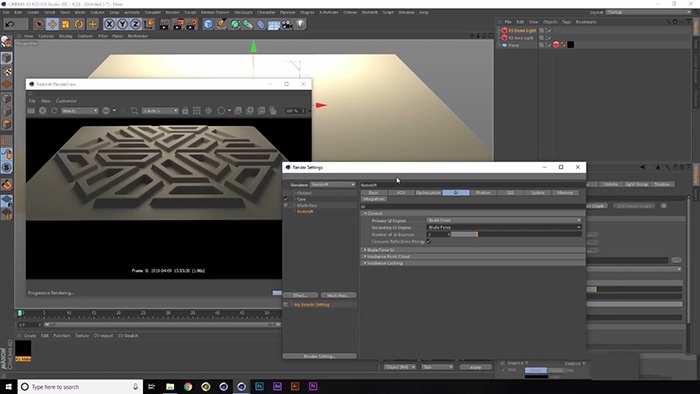Click the Floor grid object icon
The height and width of the screenshot is (394, 700).
coord(274,24)
